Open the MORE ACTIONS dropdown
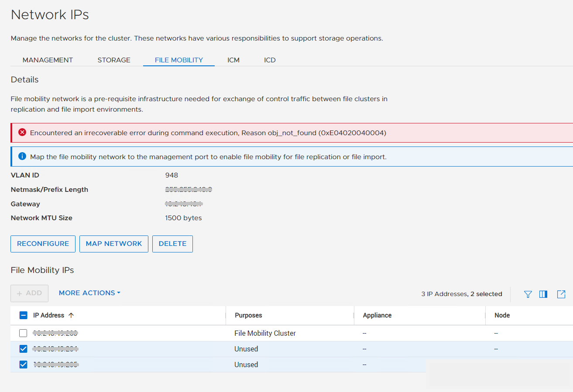This screenshot has height=392, width=573. (x=86, y=293)
